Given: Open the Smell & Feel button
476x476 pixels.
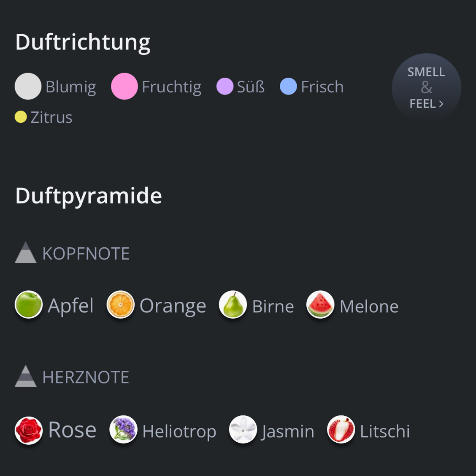Looking at the screenshot, I should [x=427, y=88].
